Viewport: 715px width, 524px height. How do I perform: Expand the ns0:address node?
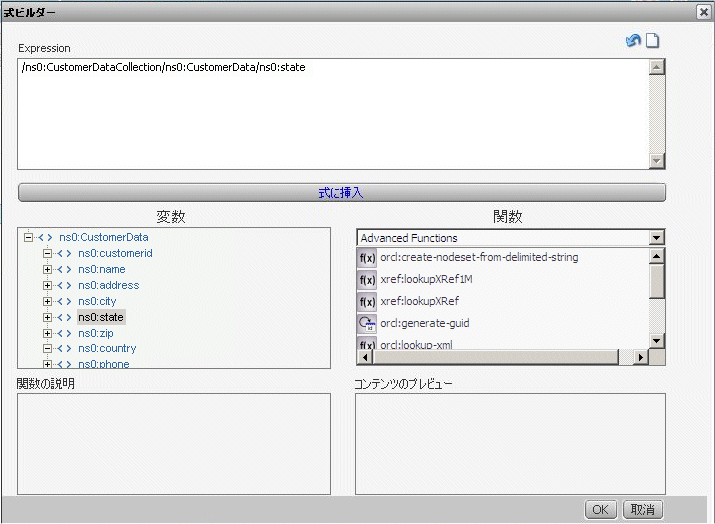47,285
